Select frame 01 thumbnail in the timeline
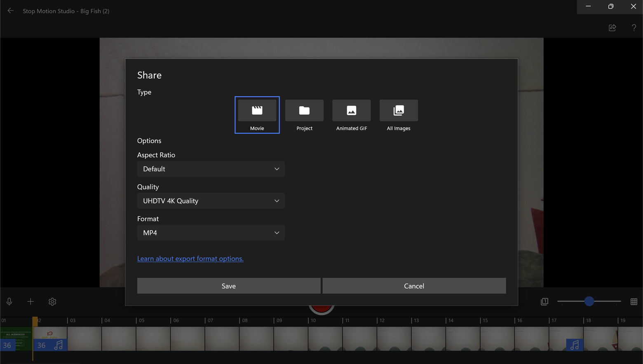Viewport: 643px width, 364px height. point(16,339)
